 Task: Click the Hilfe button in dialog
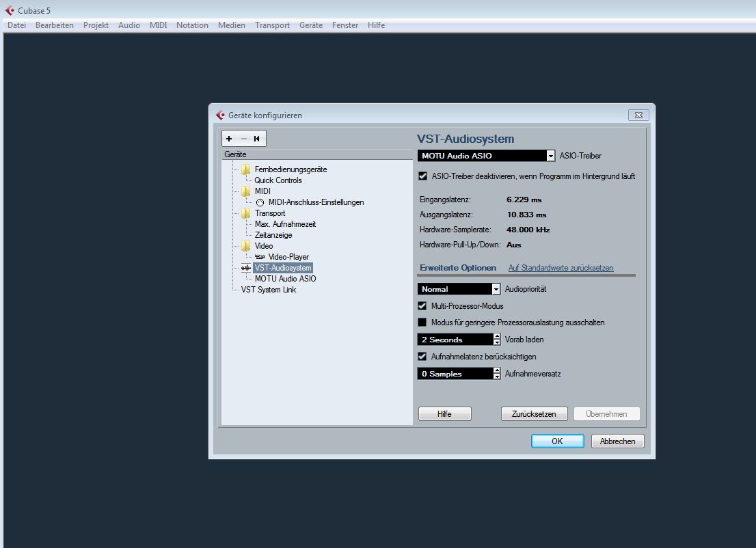pyautogui.click(x=444, y=414)
